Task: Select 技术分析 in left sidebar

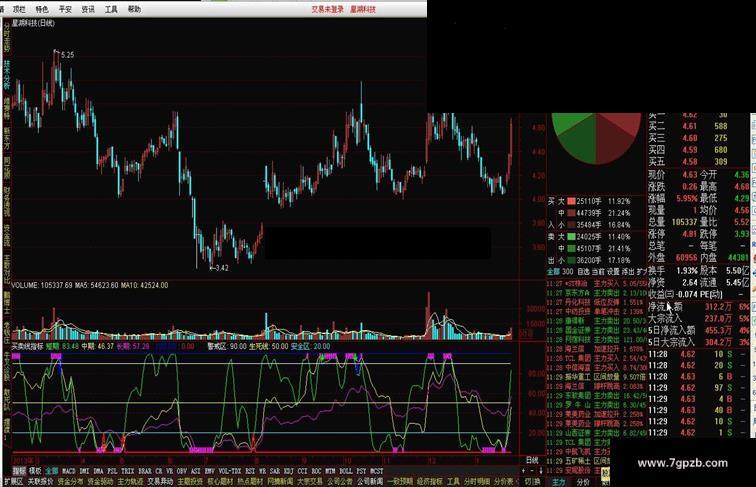Action: tap(7, 74)
